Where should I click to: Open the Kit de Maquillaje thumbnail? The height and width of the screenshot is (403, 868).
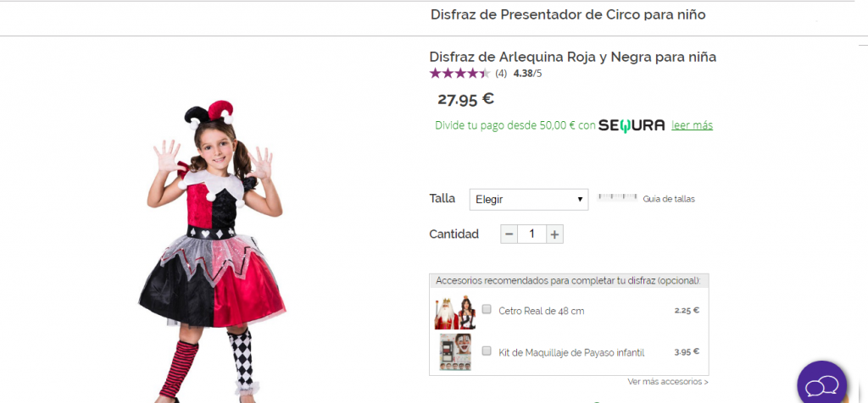click(455, 351)
